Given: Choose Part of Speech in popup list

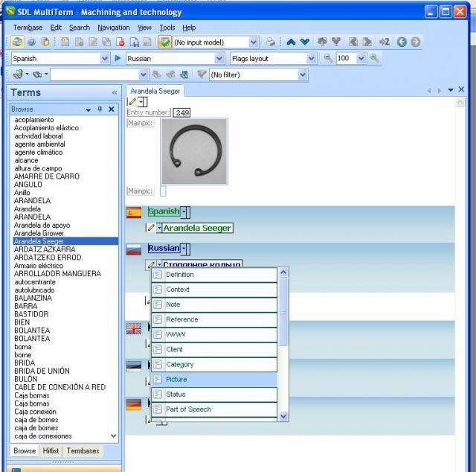Looking at the screenshot, I should click(x=214, y=409).
